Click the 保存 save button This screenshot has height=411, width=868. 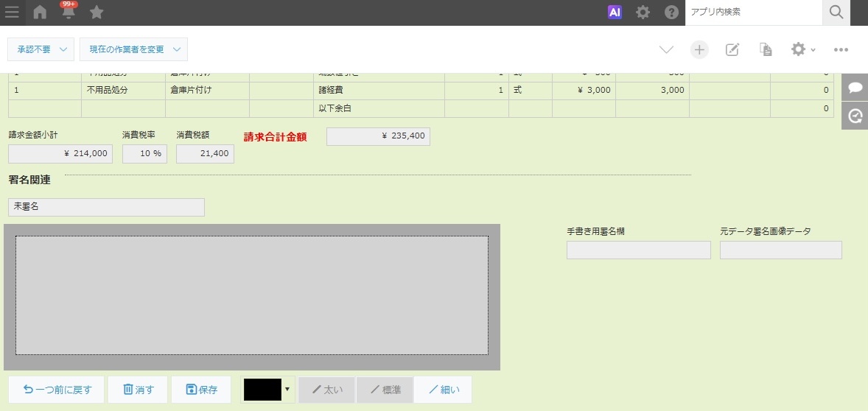point(201,390)
